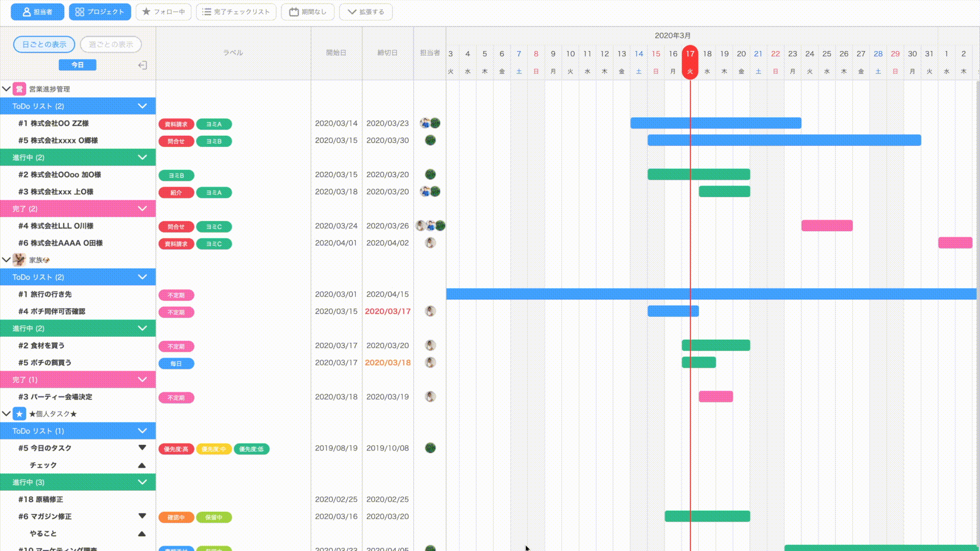Screen dimensions: 980x551
Task: Switch to 日ごとの表示 view
Action: click(x=44, y=44)
